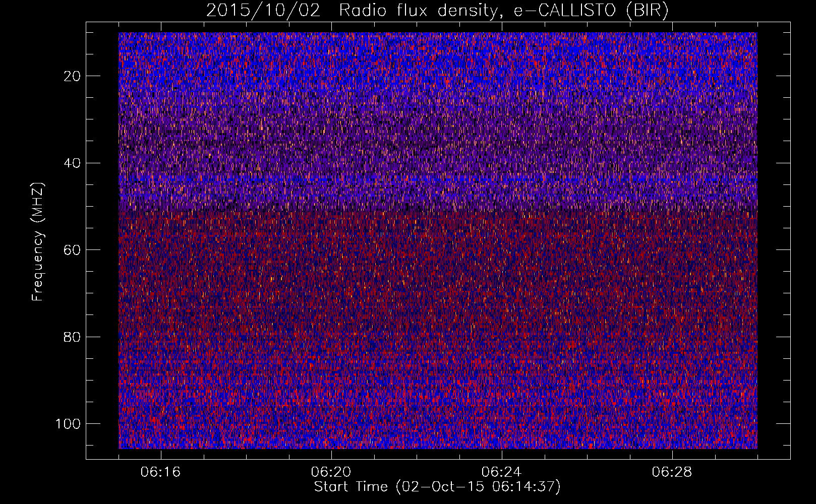This screenshot has height=504, width=816.
Task: Click the 06:16 time tick label
Action: (161, 472)
